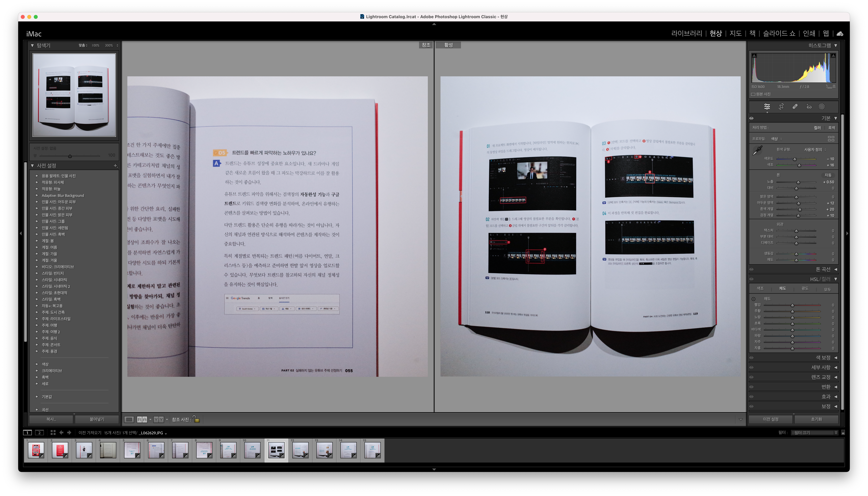Screen dimensions: 868x496
Task: Click the 붙여넣기 button
Action: 97,419
